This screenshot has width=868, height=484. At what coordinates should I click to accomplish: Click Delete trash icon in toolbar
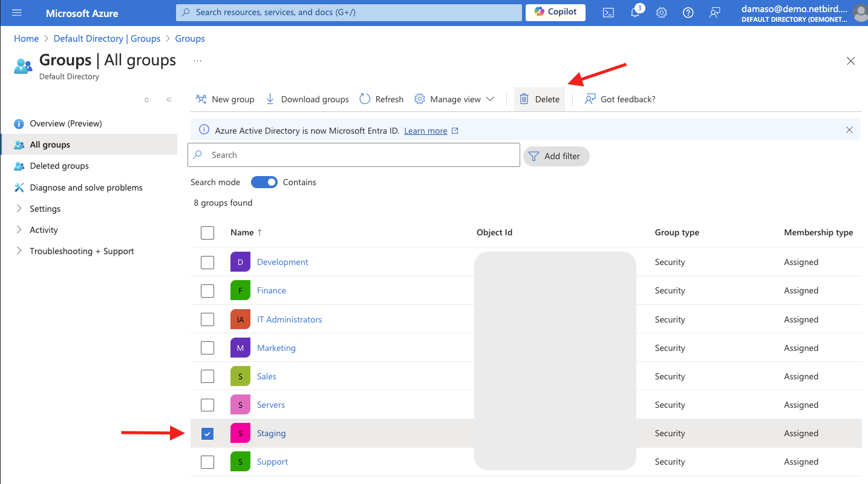524,99
